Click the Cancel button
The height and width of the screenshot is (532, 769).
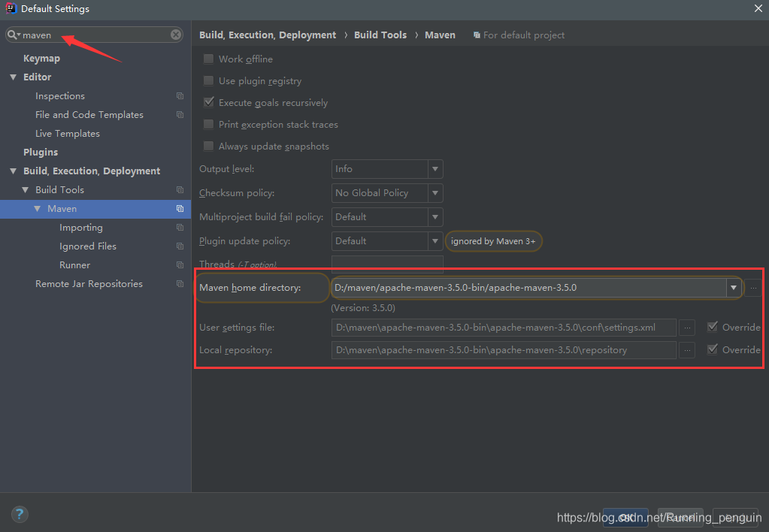[x=680, y=517]
